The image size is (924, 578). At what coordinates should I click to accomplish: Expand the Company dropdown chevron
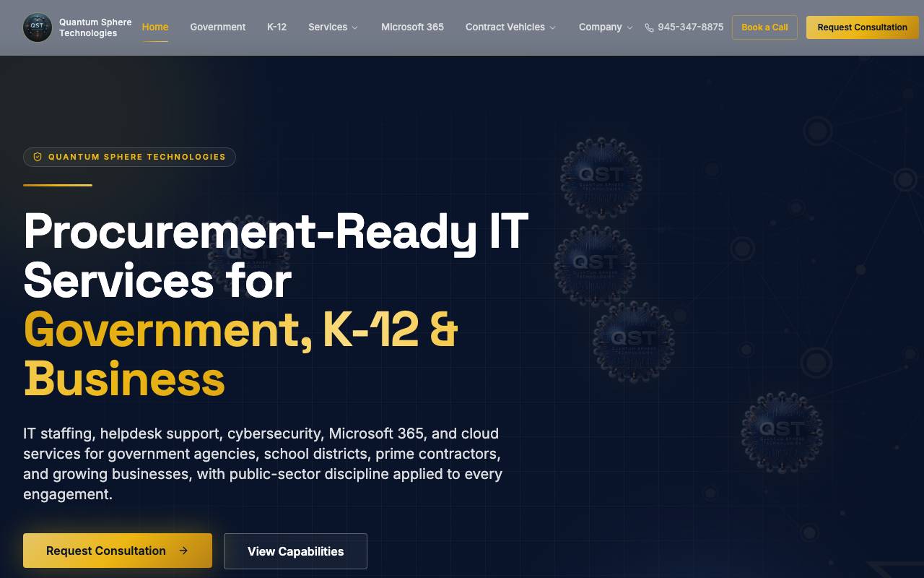tap(629, 27)
